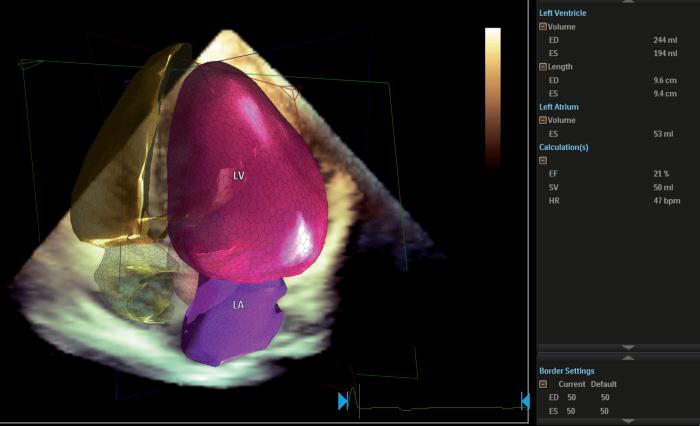Image resolution: width=700 pixels, height=426 pixels.
Task: Select the HR value 47 bpm
Action: pos(667,200)
